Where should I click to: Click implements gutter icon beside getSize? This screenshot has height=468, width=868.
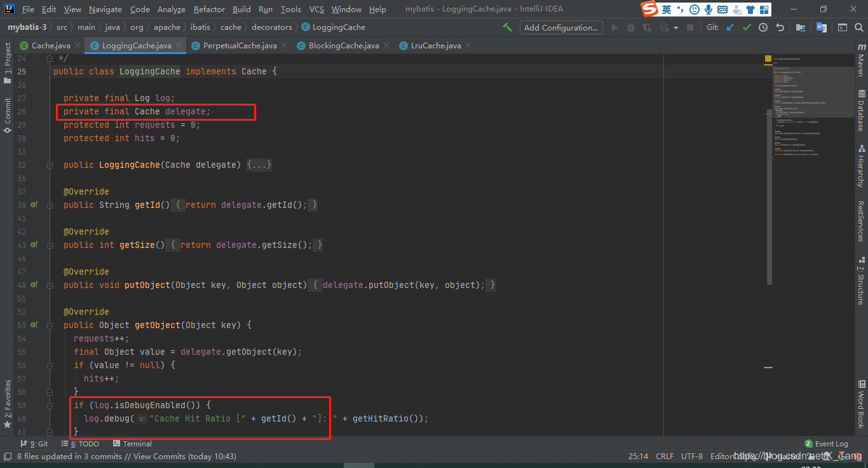[34, 245]
